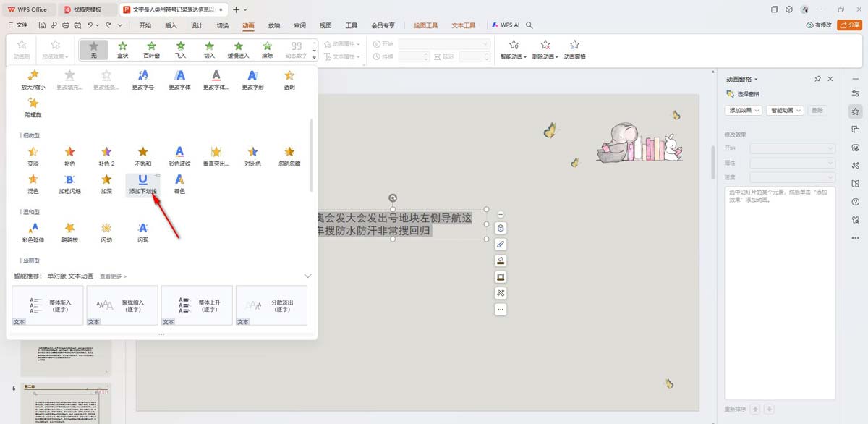Keep 无 (None) animation selected
Image resolution: width=868 pixels, height=424 pixels.
tap(93, 49)
